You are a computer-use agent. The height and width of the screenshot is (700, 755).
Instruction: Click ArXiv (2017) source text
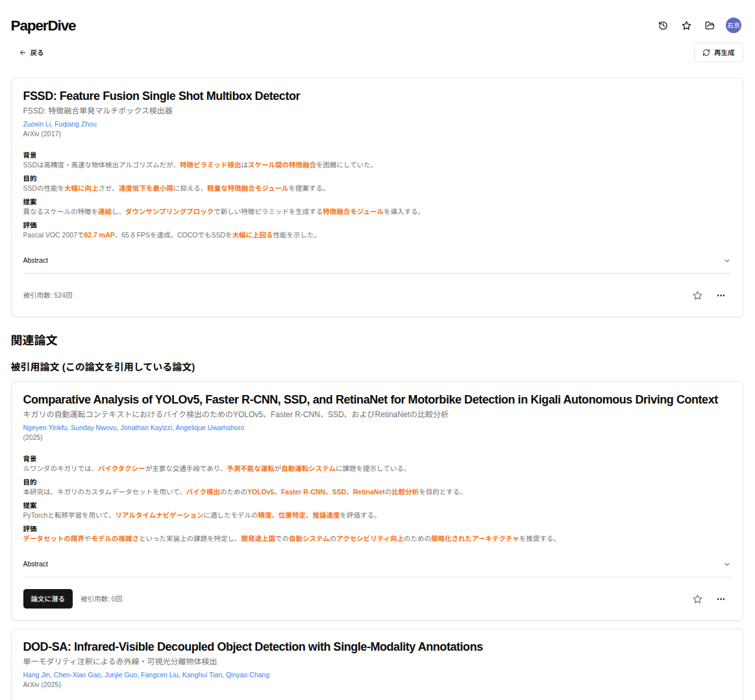click(x=42, y=134)
